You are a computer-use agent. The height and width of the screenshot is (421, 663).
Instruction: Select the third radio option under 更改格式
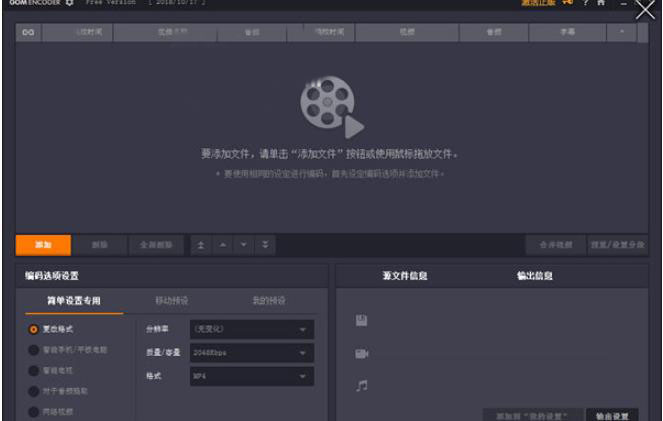[33, 371]
